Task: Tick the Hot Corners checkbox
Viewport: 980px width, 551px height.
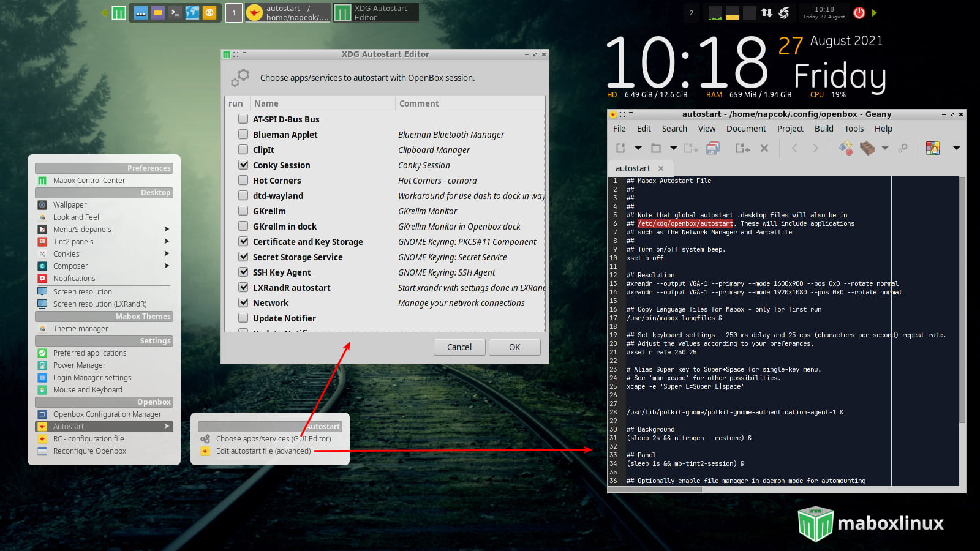Action: pyautogui.click(x=243, y=180)
